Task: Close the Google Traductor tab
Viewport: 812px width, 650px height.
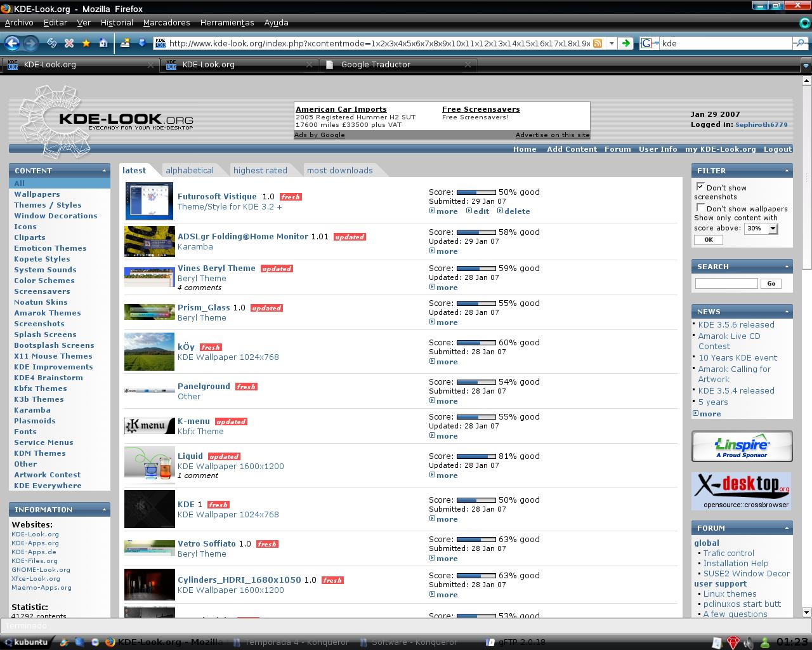Action: point(468,64)
